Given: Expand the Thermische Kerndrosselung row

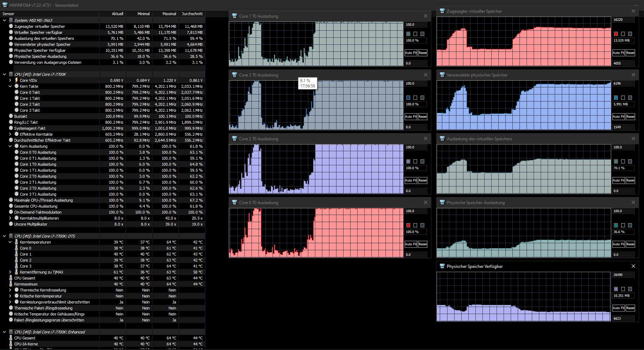Looking at the screenshot, I should (x=10, y=290).
